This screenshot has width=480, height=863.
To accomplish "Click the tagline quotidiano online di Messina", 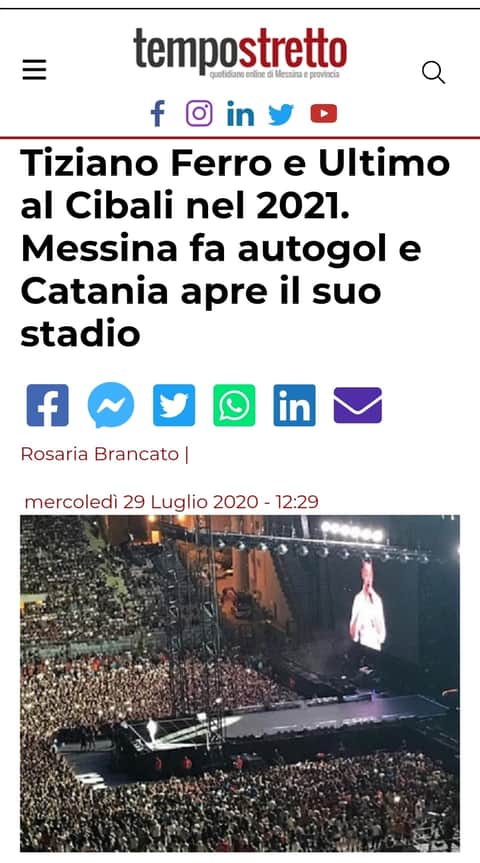I will click(274, 74).
